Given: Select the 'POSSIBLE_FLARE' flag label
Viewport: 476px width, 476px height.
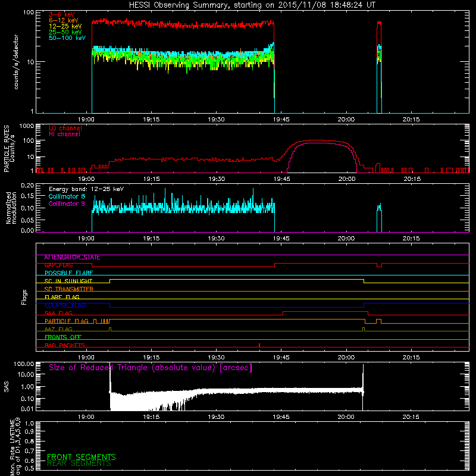Looking at the screenshot, I should click(68, 273).
